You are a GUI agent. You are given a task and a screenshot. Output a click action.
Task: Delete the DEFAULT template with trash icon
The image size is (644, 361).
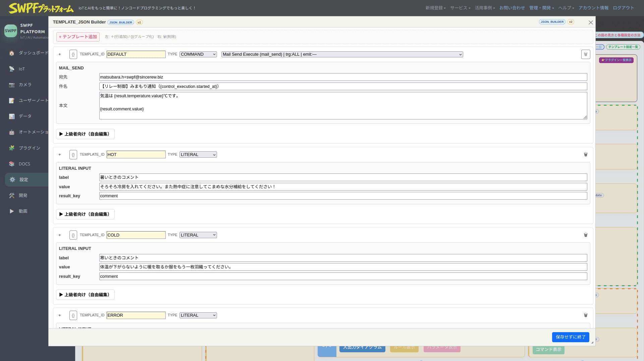point(586,54)
